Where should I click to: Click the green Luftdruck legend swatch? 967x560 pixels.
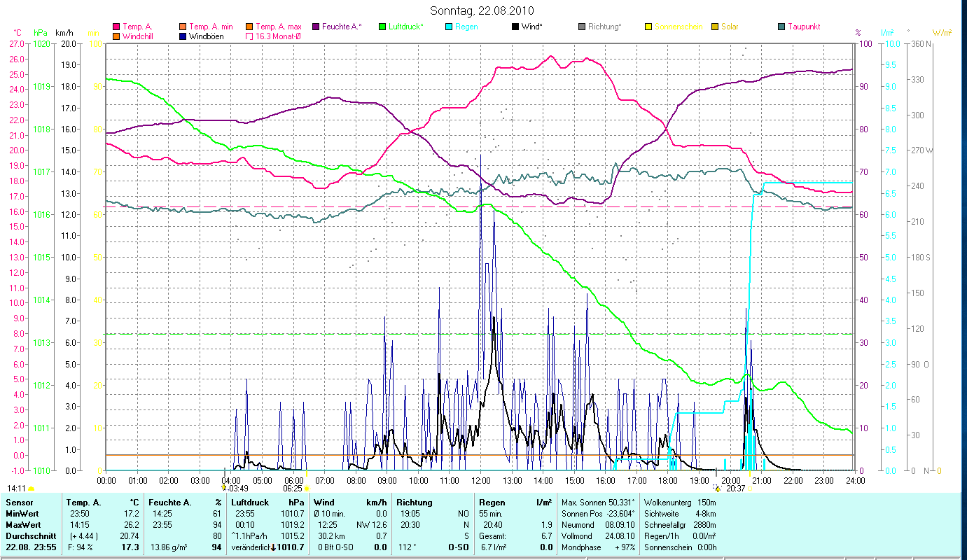coord(382,27)
